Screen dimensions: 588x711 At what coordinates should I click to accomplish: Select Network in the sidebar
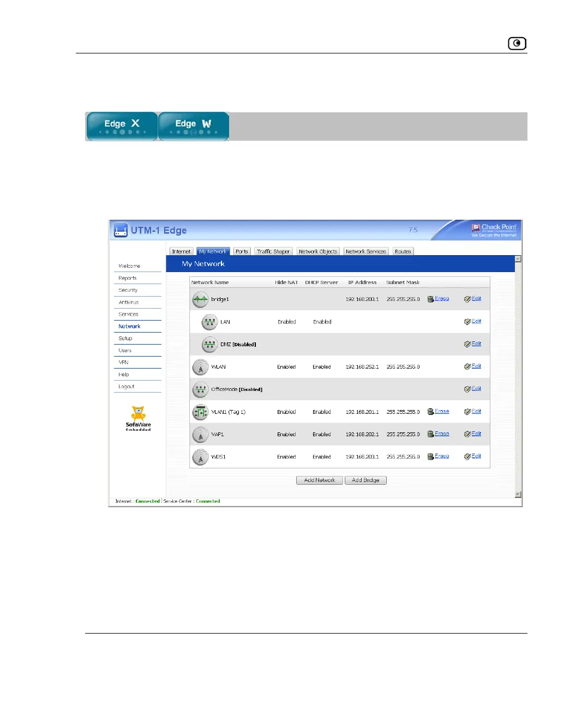pos(129,326)
